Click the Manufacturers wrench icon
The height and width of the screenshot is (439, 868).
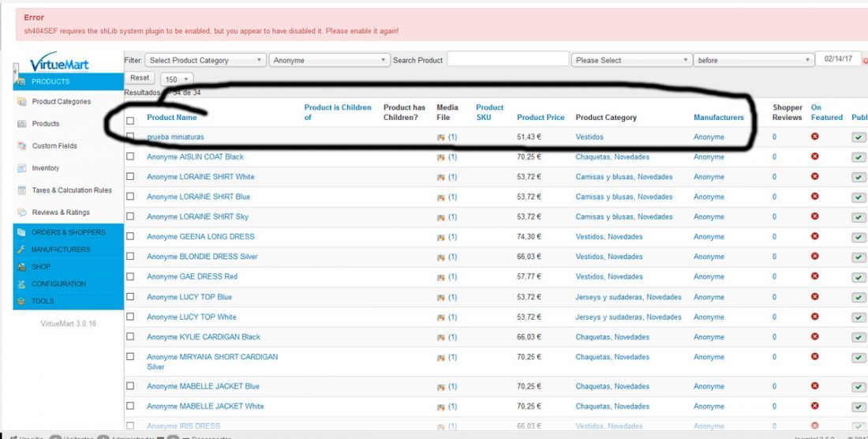[21, 250]
